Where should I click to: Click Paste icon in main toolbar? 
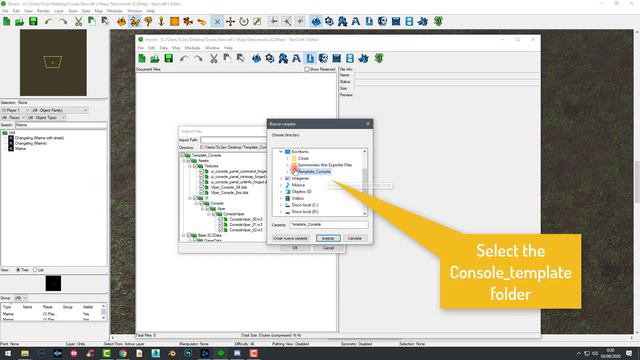click(92, 22)
